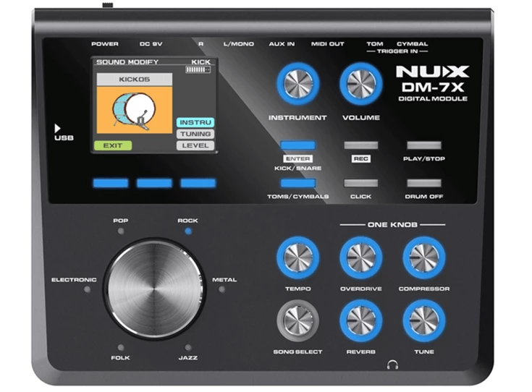Viewport: 532px width, 392px height.
Task: Click the MIDI OUT label
Action: [328, 44]
